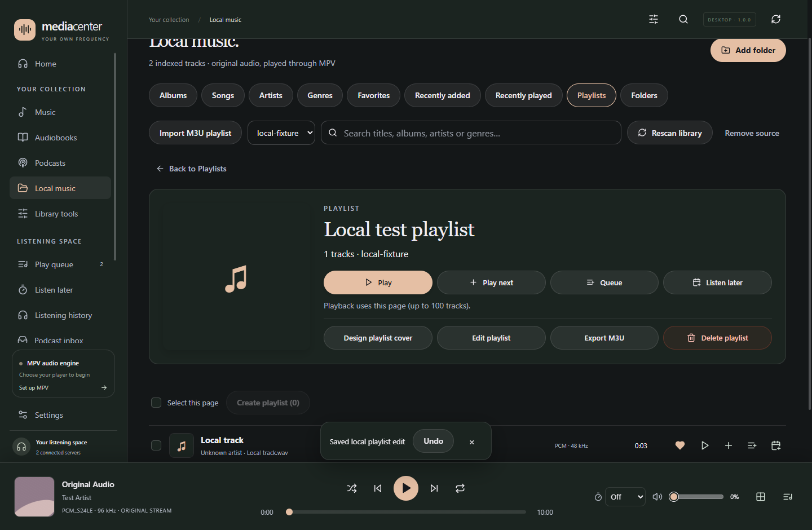Favorite the Local track with heart icon

(680, 445)
